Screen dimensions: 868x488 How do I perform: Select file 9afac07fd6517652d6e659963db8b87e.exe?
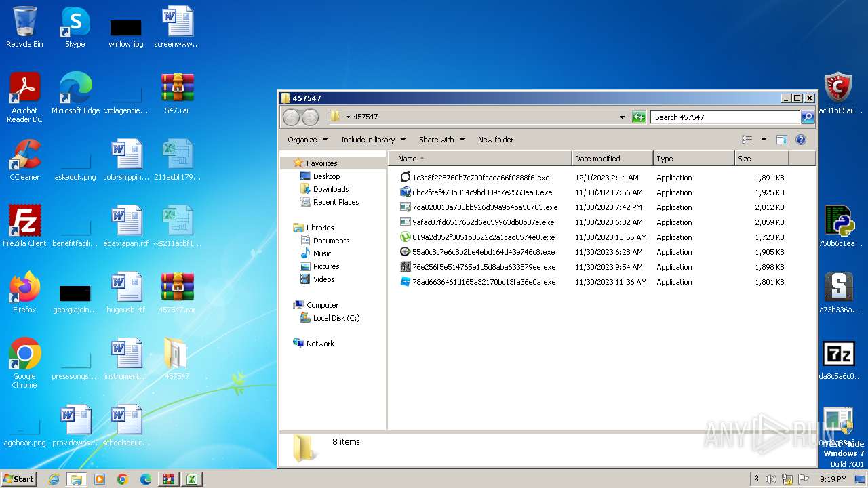click(484, 222)
